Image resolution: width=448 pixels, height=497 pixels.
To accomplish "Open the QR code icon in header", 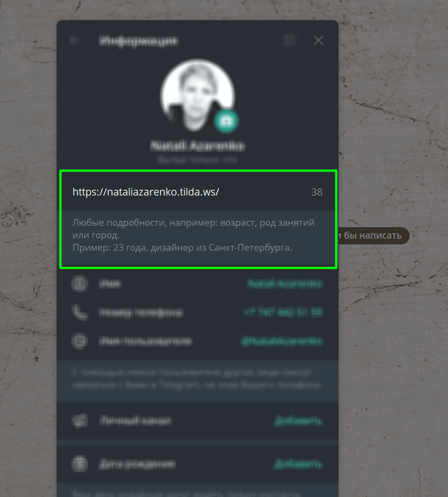I will pyautogui.click(x=289, y=40).
